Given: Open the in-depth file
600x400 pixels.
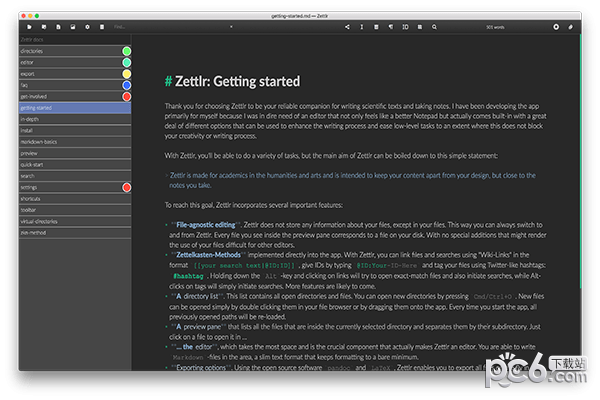Looking at the screenshot, I should tap(75, 119).
